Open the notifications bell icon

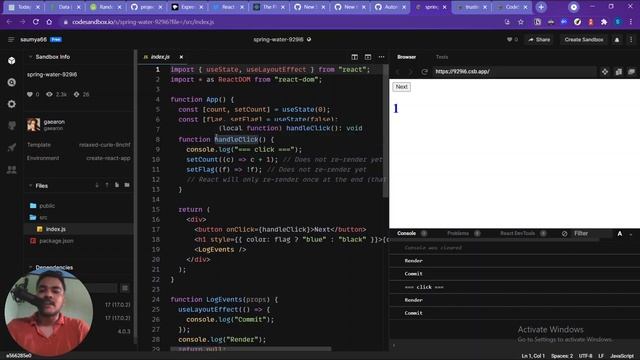pyautogui.click(x=617, y=40)
